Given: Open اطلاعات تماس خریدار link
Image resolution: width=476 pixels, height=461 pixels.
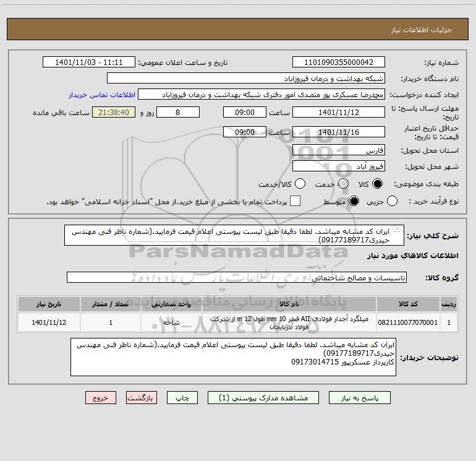Looking at the screenshot, I should 102,95.
